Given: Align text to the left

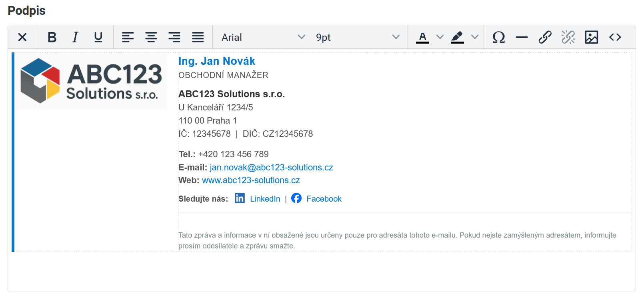Looking at the screenshot, I should [128, 37].
